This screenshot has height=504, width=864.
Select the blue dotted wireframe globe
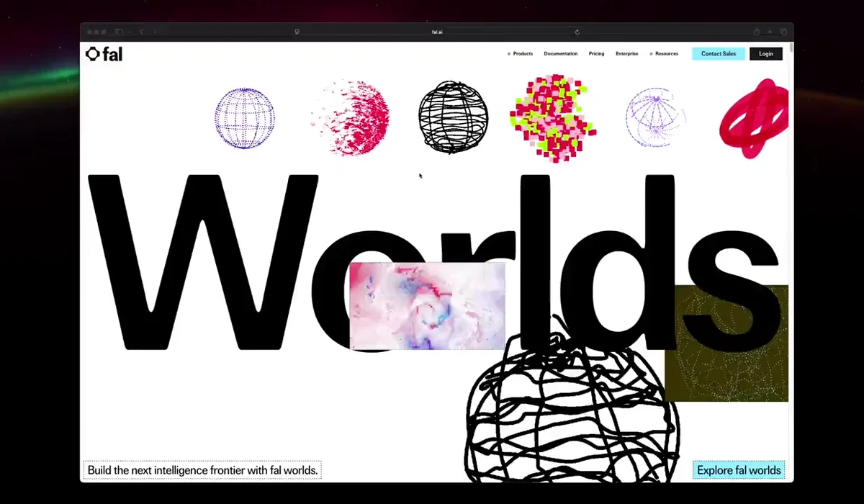click(245, 118)
